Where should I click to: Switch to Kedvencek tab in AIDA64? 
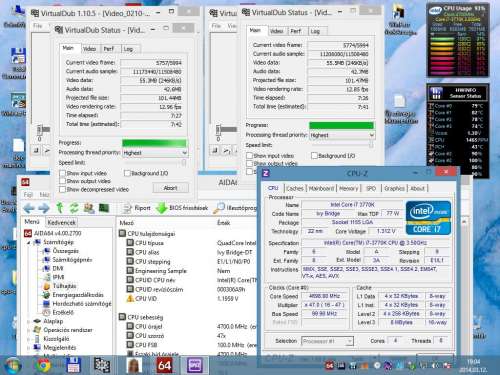[62, 222]
